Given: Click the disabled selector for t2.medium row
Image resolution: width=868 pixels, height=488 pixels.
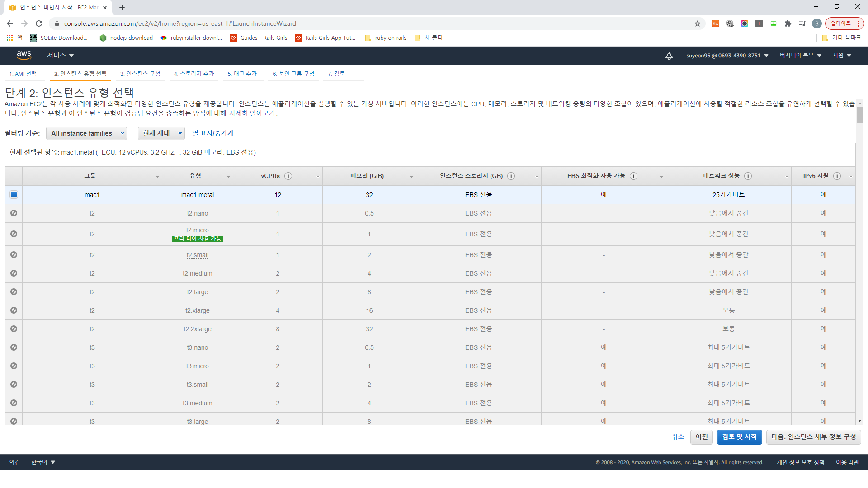Looking at the screenshot, I should tap(14, 273).
